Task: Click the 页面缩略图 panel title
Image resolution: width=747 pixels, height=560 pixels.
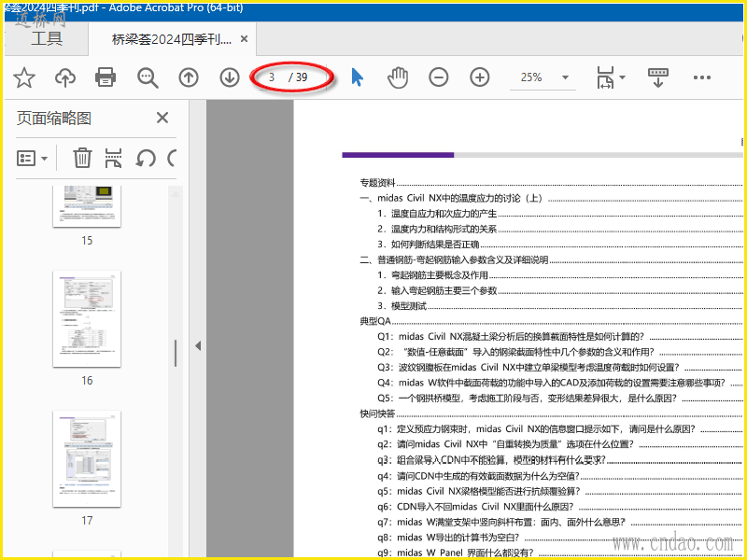Action: pyautogui.click(x=54, y=118)
